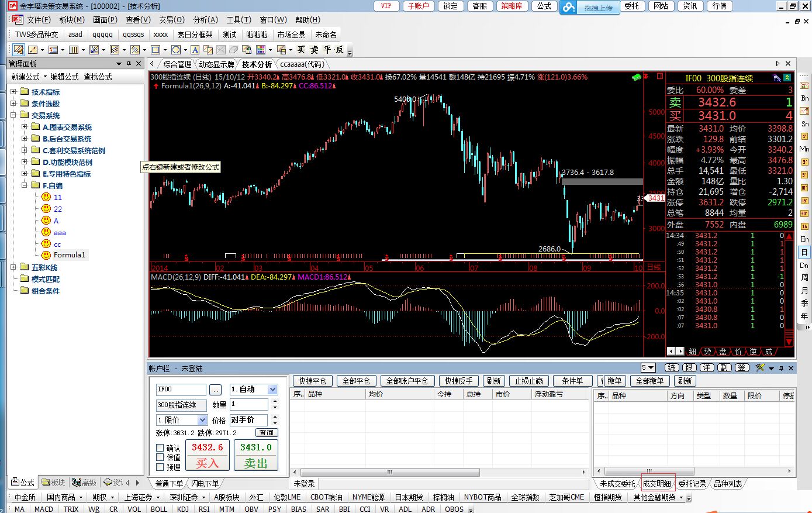The image size is (812, 513).
Task: Open the 1.限价 order type dropdown
Action: [x=202, y=420]
